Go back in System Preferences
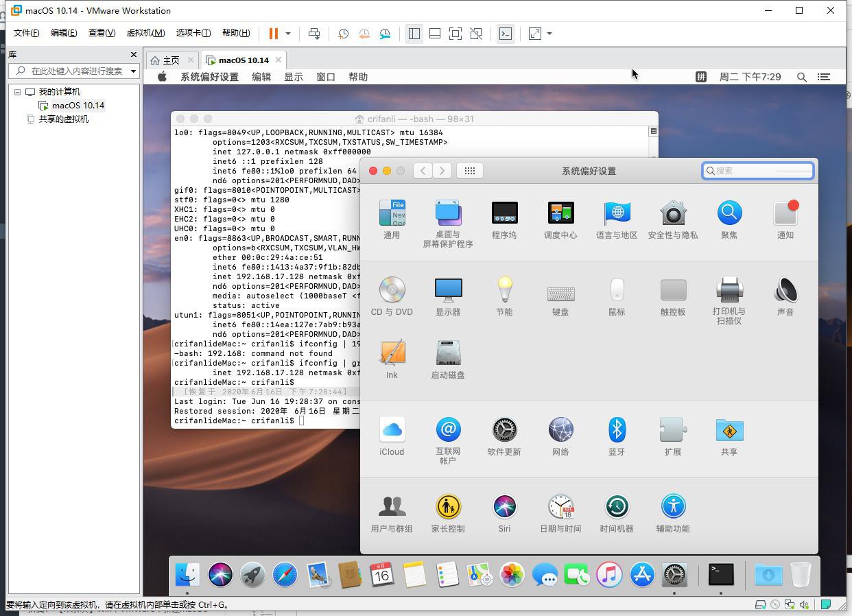Image resolution: width=852 pixels, height=616 pixels. tap(423, 171)
